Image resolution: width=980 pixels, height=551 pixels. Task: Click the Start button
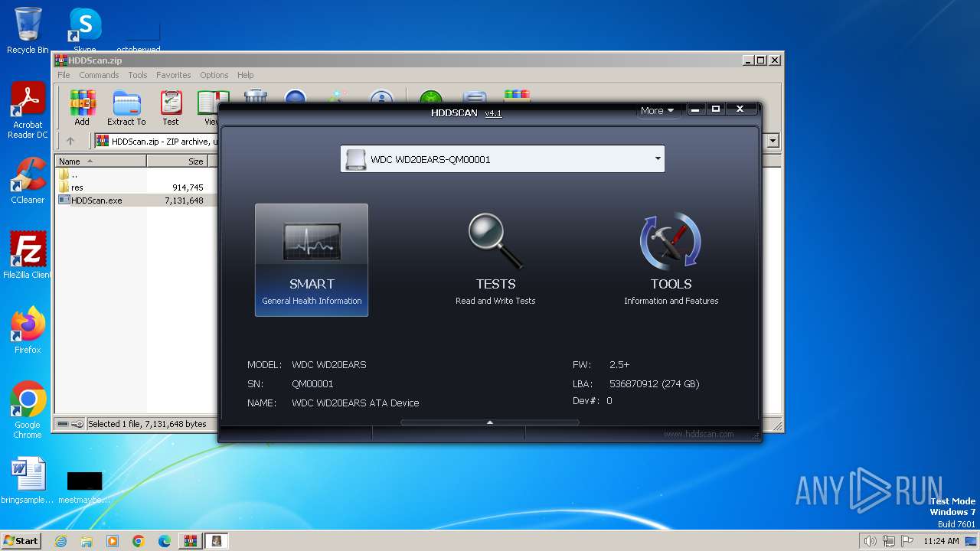[x=21, y=540]
